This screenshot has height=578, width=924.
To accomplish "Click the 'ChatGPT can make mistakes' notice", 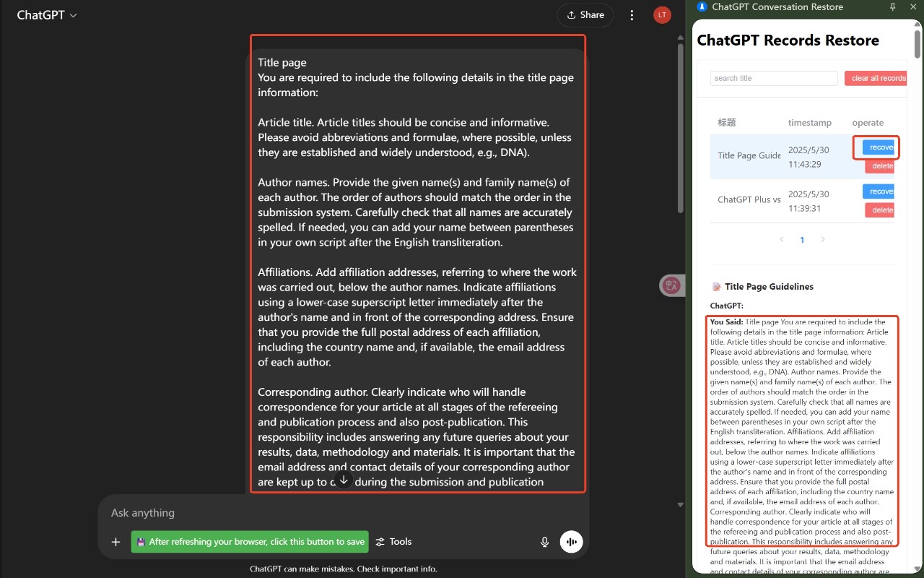I will 343,569.
